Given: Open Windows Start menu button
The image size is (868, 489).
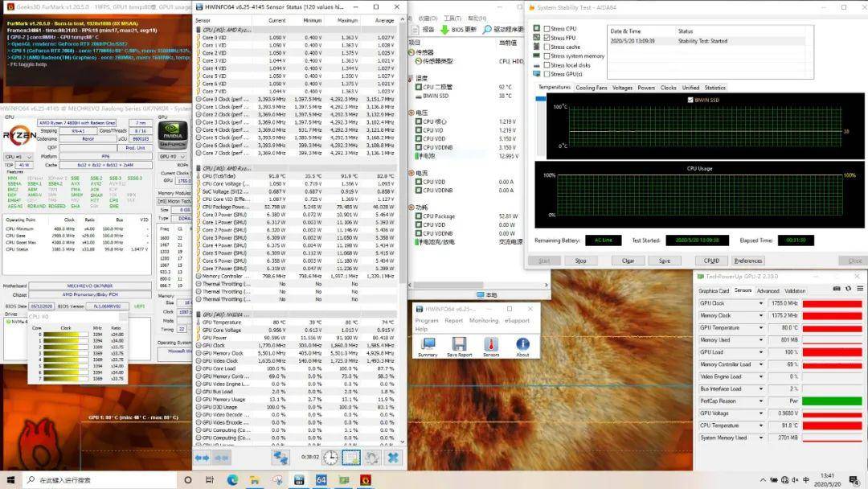Looking at the screenshot, I should (x=10, y=479).
